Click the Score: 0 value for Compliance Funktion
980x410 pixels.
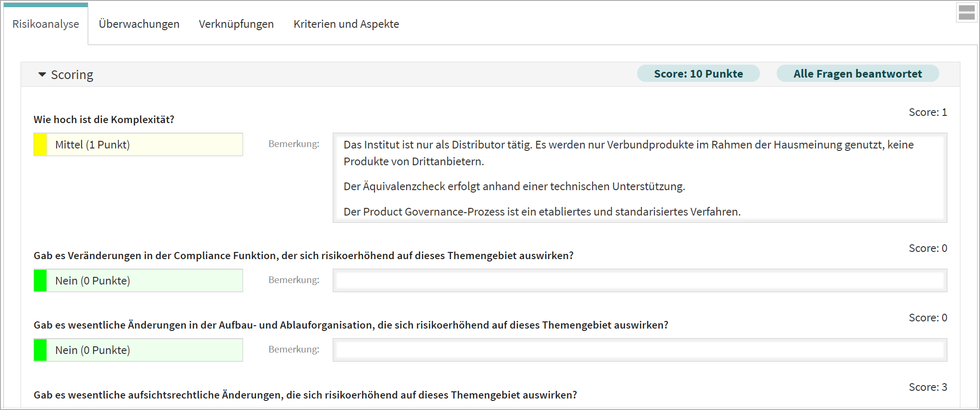pos(928,248)
